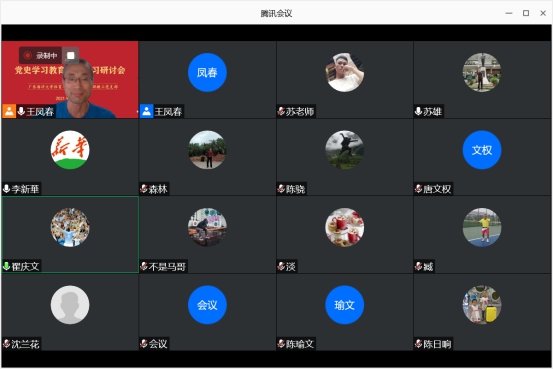The height and width of the screenshot is (369, 553).
Task: Select the blue 瑜文 avatar circle
Action: tap(345, 305)
